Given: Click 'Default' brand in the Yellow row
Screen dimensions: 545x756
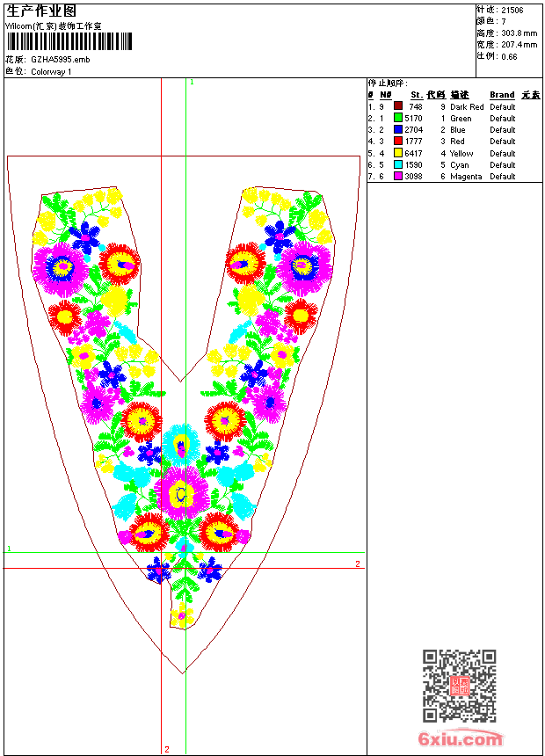Looking at the screenshot, I should click(x=503, y=153).
